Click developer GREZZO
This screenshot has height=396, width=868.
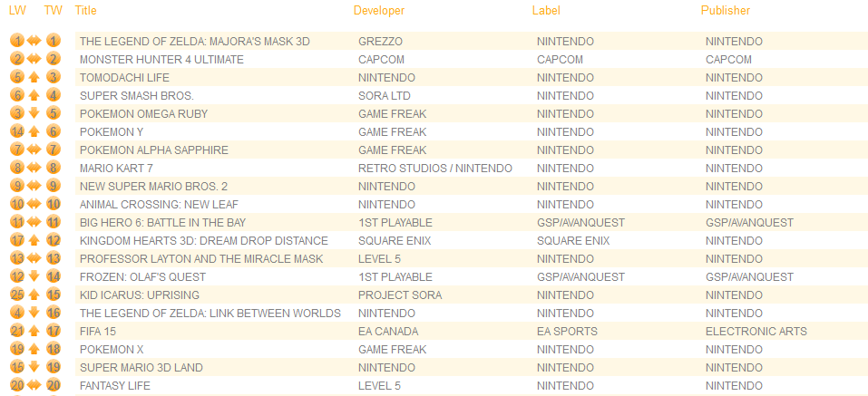[380, 42]
